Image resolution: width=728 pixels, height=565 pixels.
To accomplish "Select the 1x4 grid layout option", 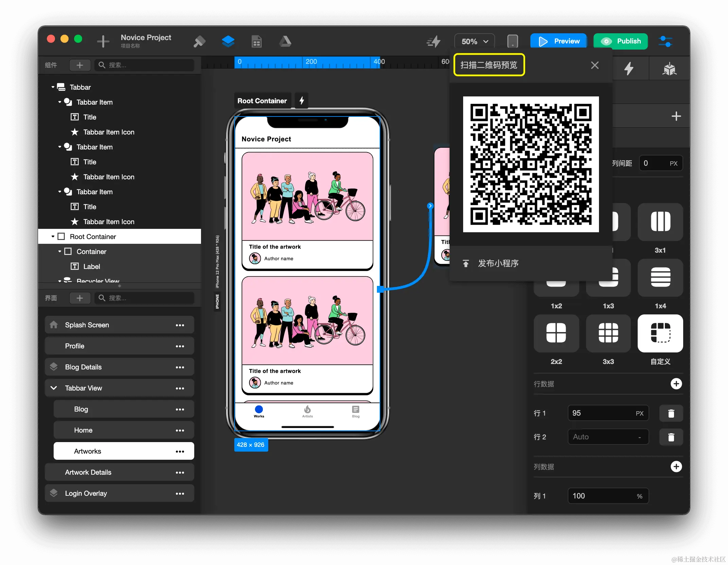I will coord(660,277).
